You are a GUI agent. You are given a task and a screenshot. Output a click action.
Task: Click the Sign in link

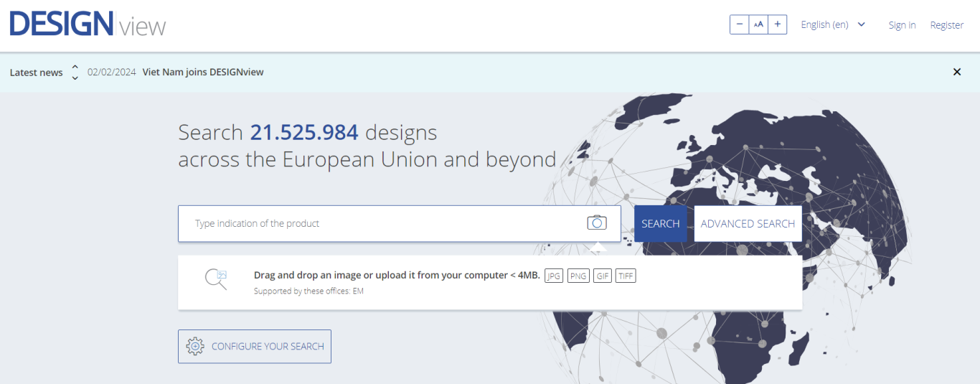[902, 25]
